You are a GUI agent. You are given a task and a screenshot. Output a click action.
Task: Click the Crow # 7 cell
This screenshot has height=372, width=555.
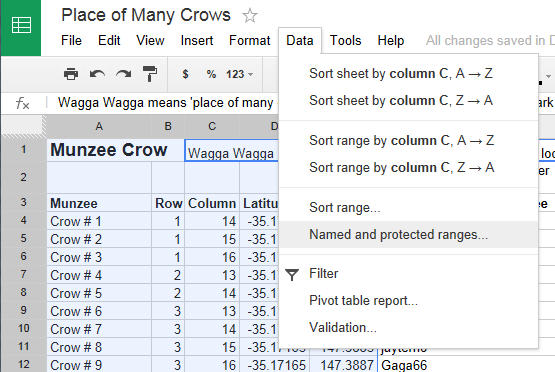(x=99, y=329)
